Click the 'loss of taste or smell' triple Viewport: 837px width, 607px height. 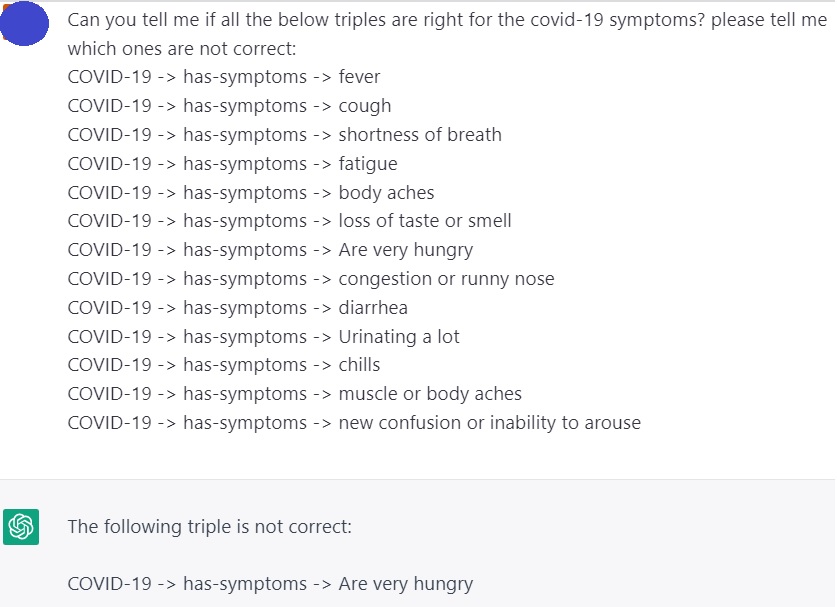pos(289,221)
